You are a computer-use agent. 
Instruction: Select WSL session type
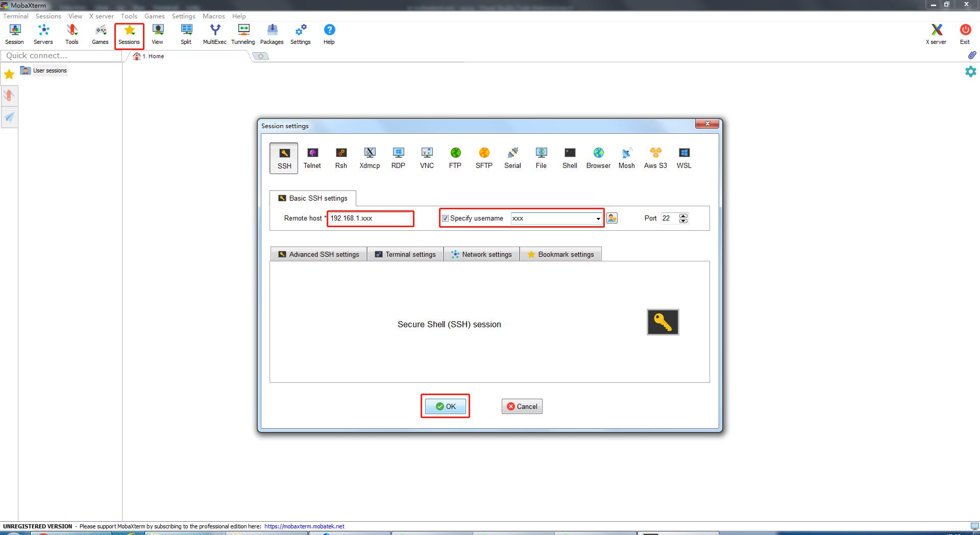pyautogui.click(x=684, y=158)
